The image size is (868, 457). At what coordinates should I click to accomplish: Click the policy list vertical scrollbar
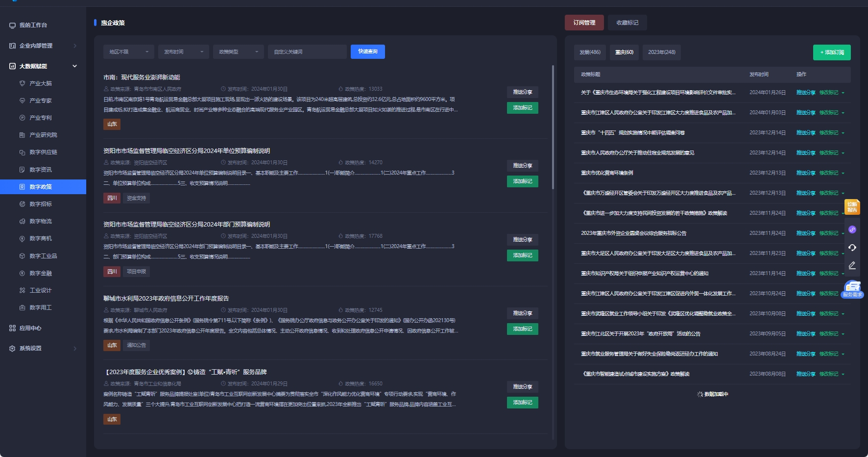tap(553, 127)
